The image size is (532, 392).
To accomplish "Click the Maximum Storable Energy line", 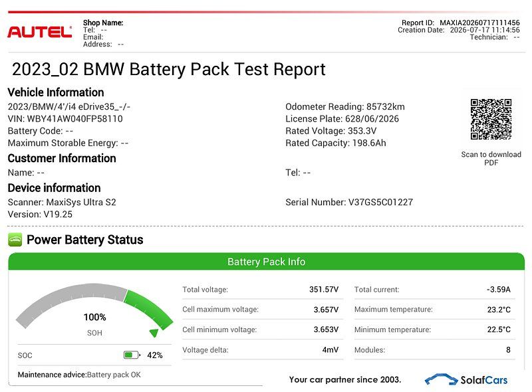I will click(68, 143).
